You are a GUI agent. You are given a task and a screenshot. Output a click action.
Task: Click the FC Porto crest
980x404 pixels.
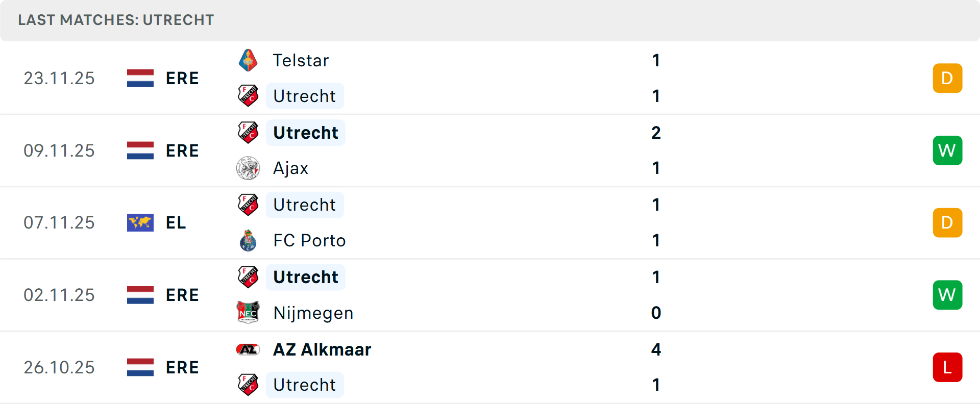point(249,240)
